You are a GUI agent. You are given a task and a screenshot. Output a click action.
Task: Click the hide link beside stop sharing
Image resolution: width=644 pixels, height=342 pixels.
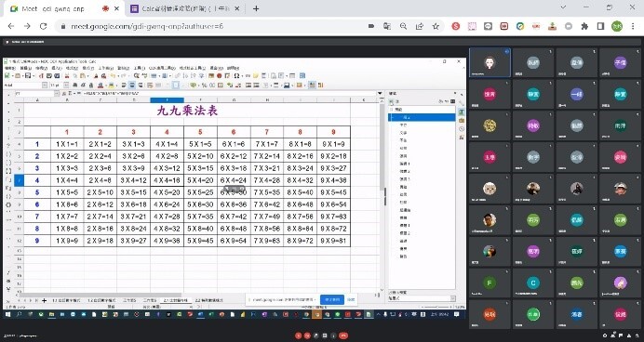tap(351, 300)
